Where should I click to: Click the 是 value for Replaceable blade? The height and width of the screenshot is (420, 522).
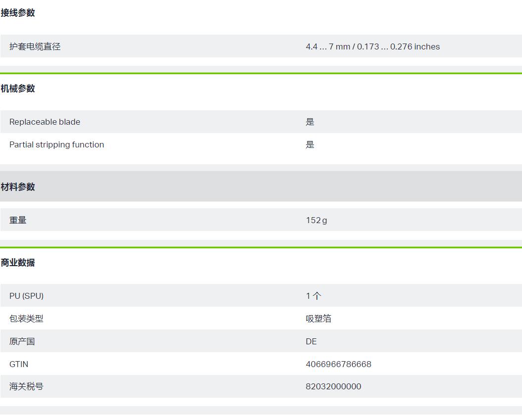pyautogui.click(x=310, y=122)
